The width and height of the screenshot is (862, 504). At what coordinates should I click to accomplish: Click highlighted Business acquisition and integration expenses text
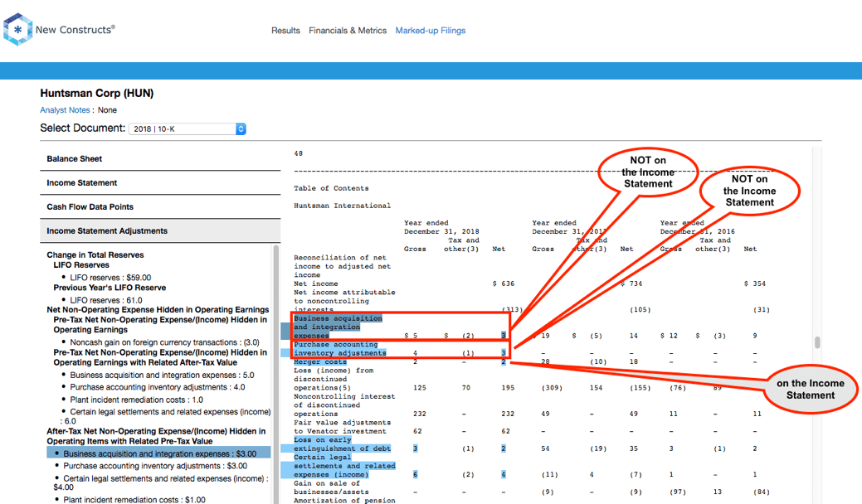coord(338,327)
